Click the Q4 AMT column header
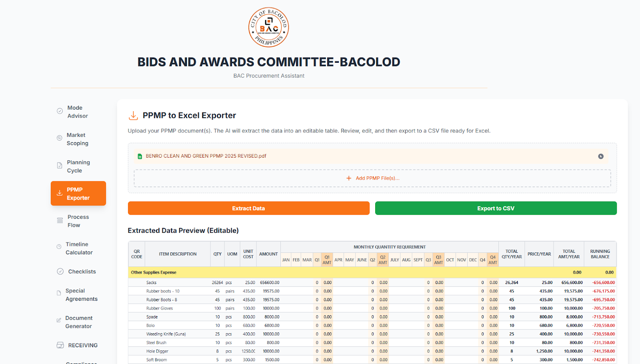The width and height of the screenshot is (640, 364). (493, 260)
